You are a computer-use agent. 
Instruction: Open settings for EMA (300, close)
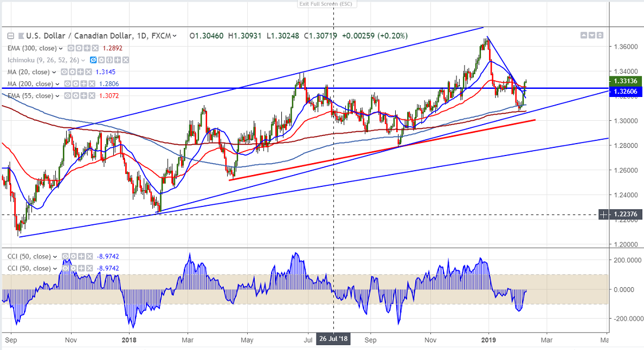point(79,48)
